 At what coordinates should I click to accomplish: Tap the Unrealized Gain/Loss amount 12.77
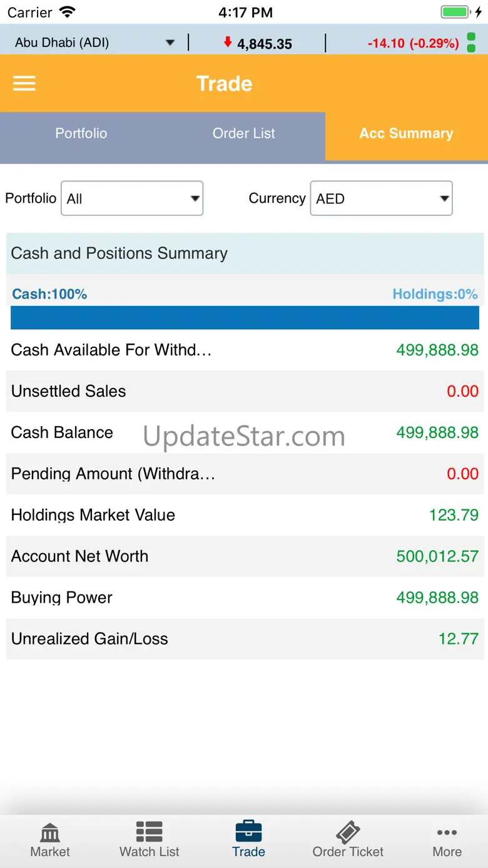coord(459,639)
